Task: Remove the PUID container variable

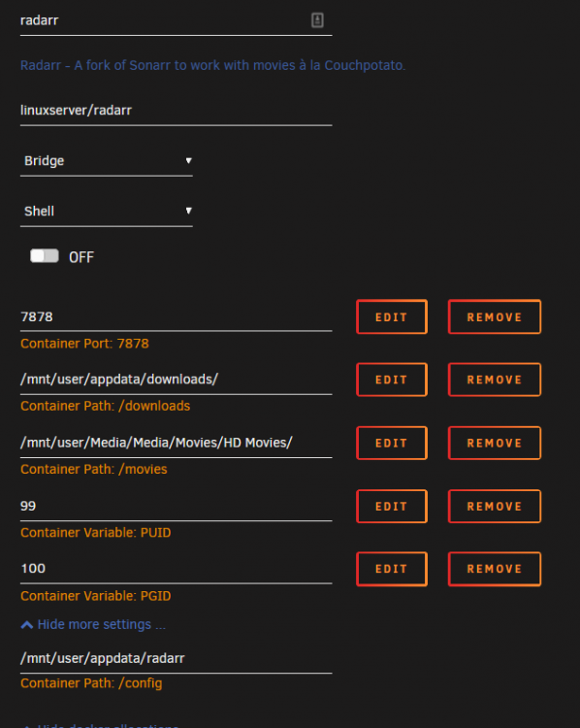Action: pos(495,506)
